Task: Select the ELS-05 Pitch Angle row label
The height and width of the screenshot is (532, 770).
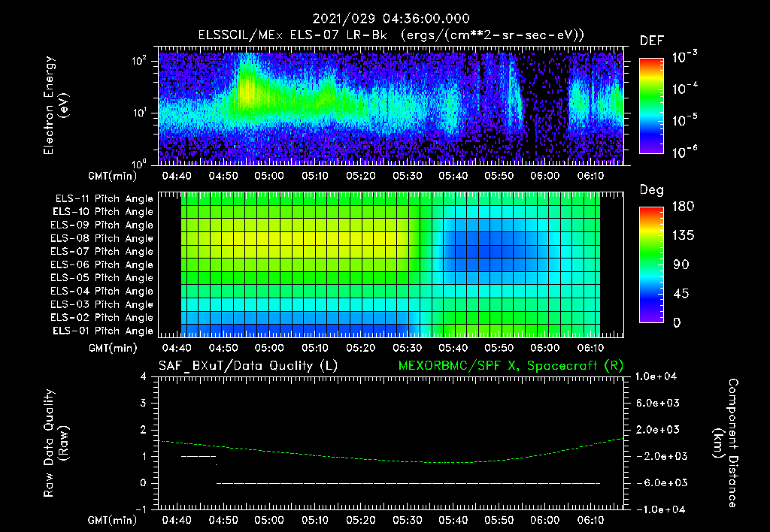Action: click(x=102, y=278)
